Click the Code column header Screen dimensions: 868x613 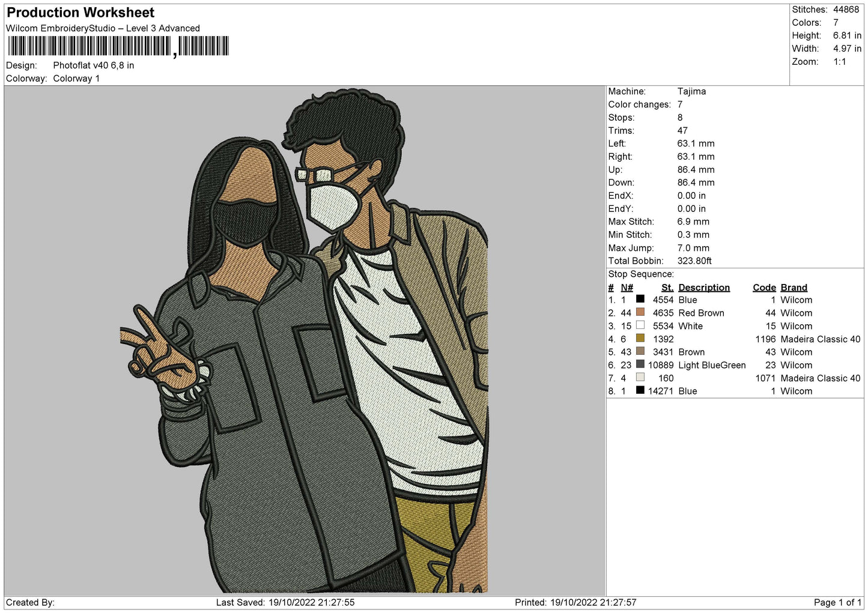764,288
